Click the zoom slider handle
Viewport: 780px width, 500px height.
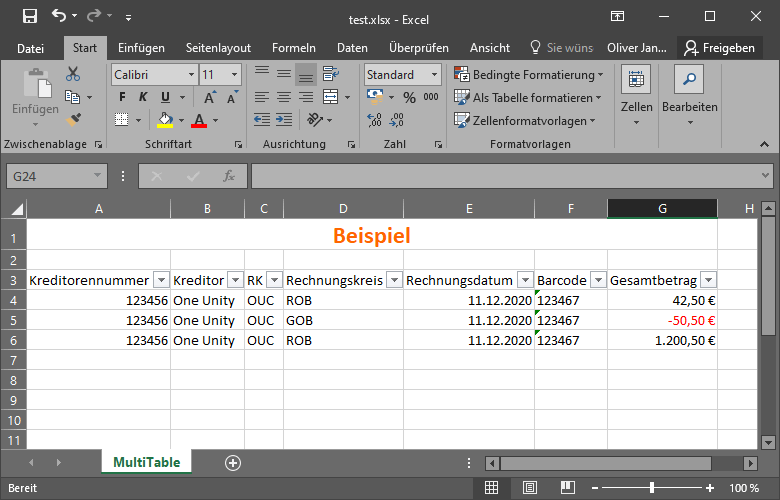click(x=652, y=488)
